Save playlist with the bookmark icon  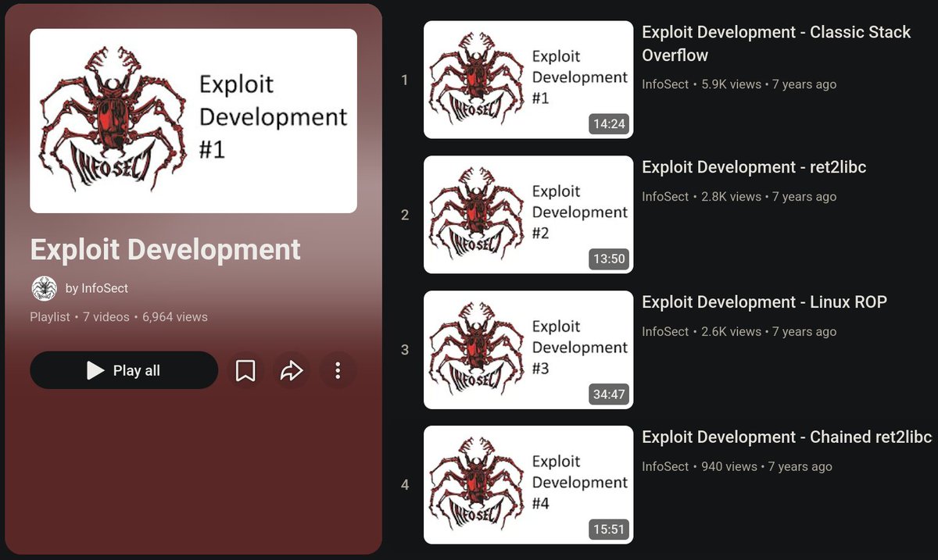point(245,370)
